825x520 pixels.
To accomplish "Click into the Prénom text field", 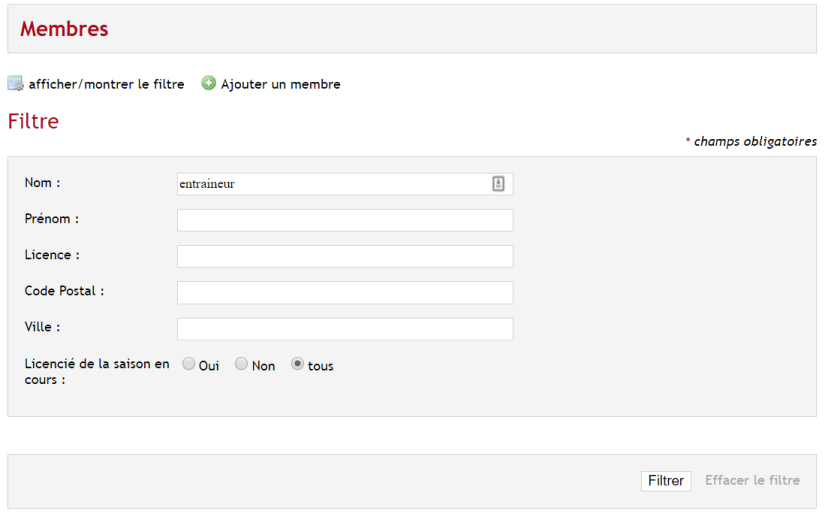I will point(345,220).
